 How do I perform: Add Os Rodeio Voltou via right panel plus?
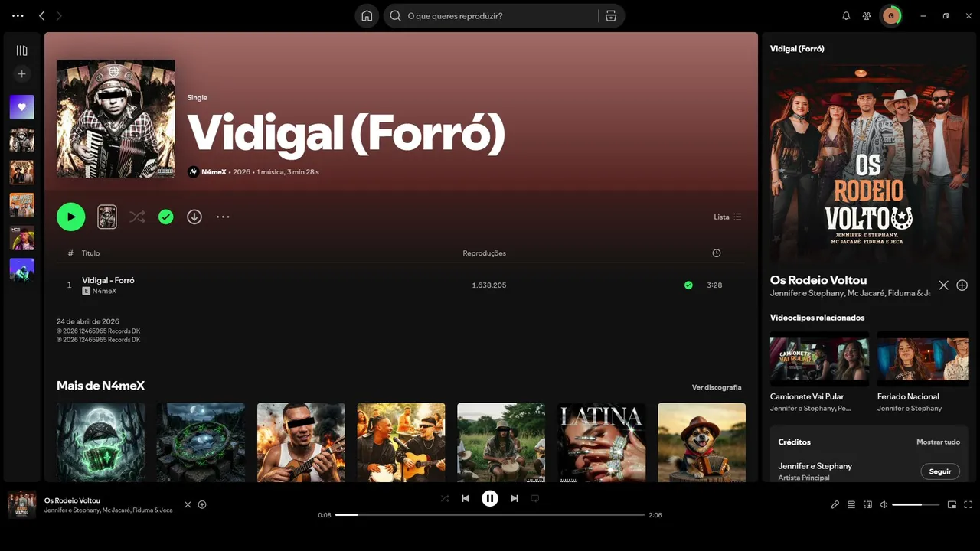962,285
